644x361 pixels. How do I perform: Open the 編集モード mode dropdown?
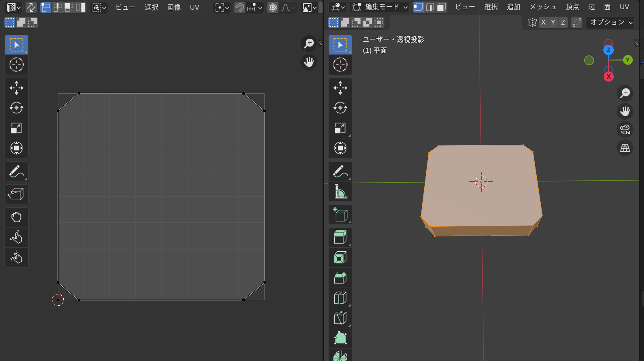[380, 7]
